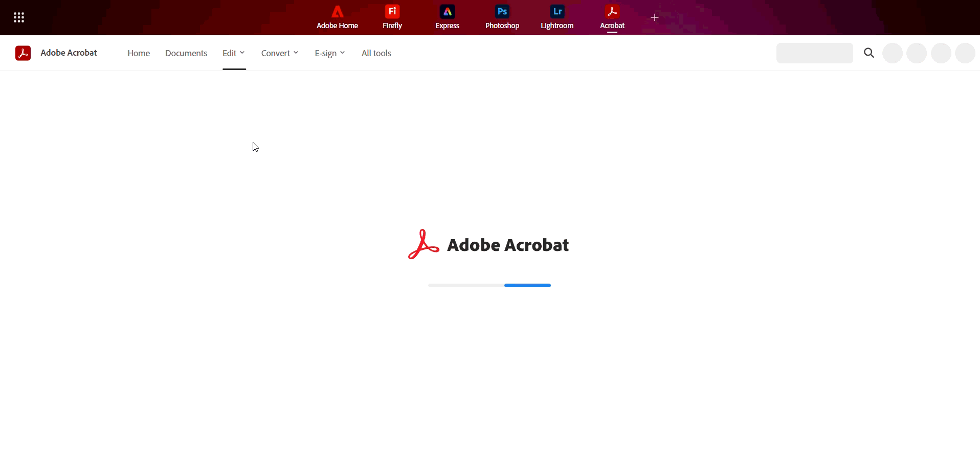Expand the E-sign dropdown menu
Screen dimensions: 980x463
pos(330,53)
